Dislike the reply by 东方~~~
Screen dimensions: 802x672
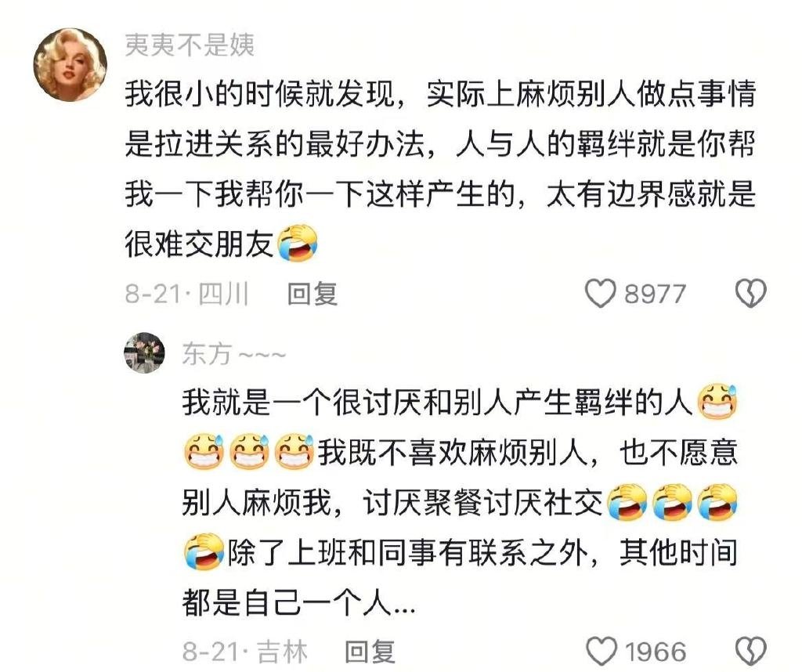point(750,651)
